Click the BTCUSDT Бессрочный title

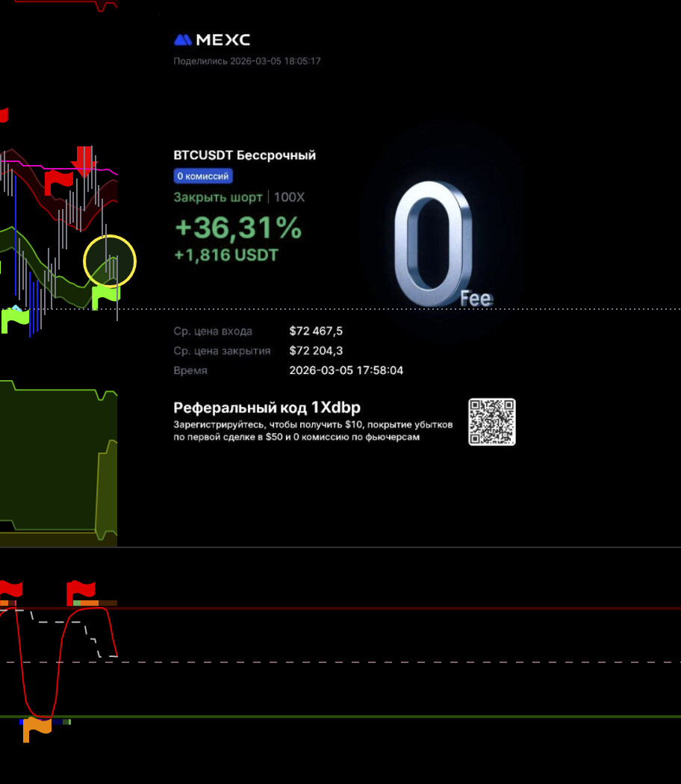(x=244, y=155)
